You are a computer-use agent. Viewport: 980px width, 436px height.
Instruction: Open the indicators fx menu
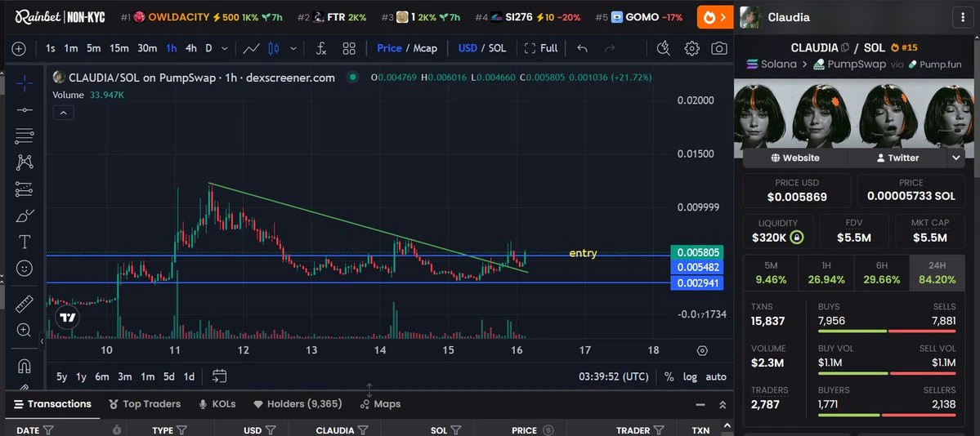(320, 48)
